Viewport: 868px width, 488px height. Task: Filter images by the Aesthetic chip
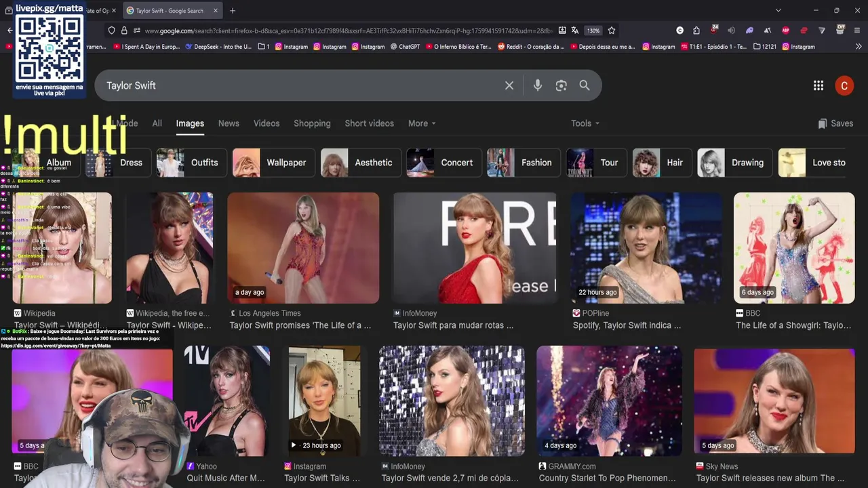tap(360, 163)
